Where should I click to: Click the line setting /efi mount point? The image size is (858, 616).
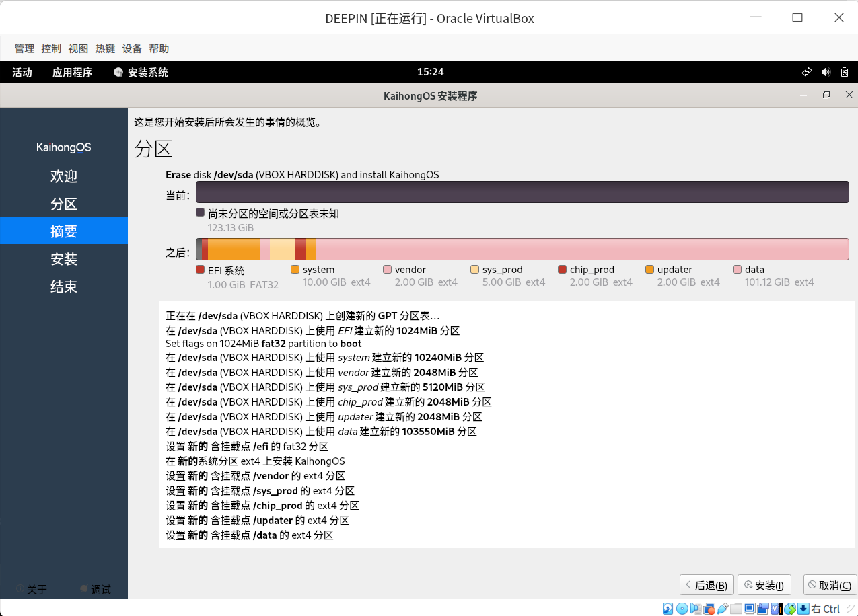pyautogui.click(x=247, y=447)
